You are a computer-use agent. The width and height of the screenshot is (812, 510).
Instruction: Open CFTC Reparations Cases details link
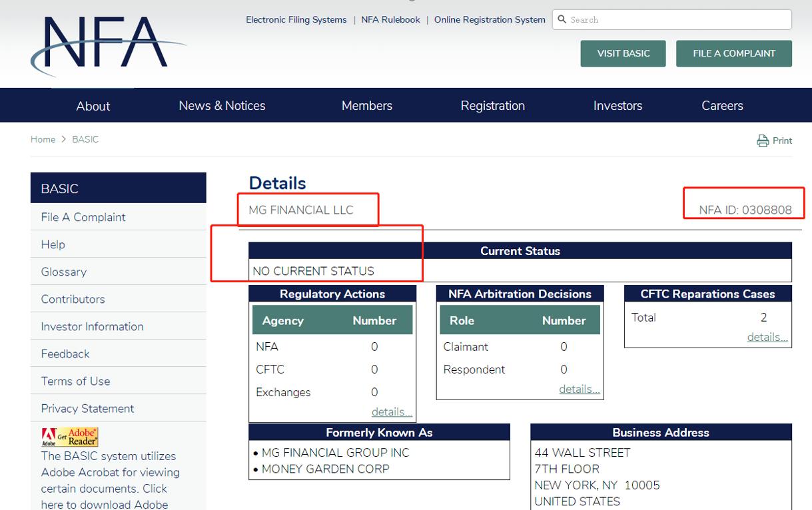click(767, 337)
